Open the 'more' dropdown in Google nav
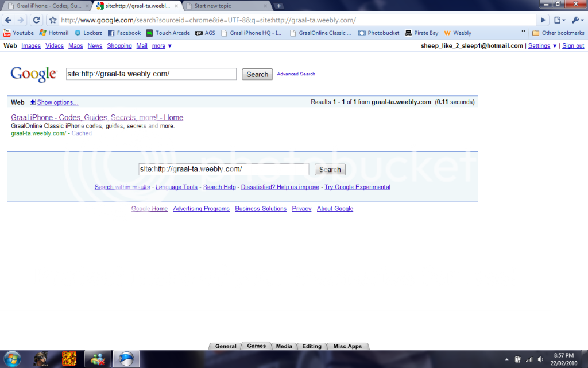Image resolution: width=588 pixels, height=368 pixels. (162, 46)
